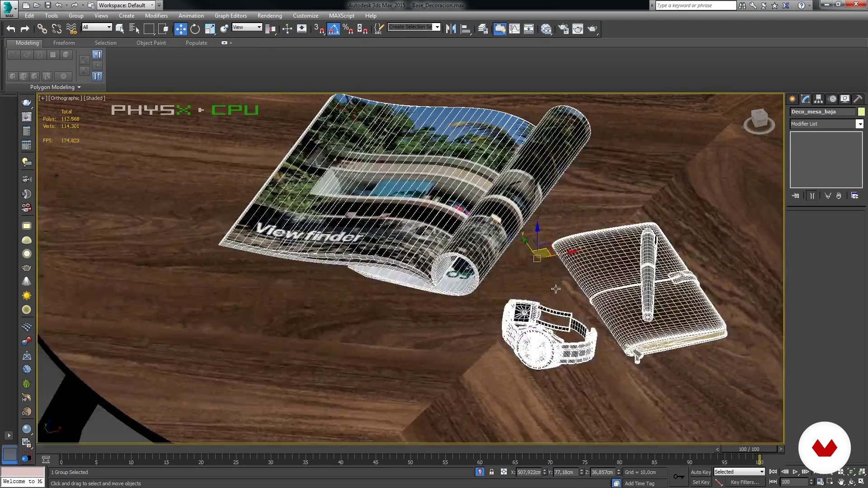Open Select by Name dialog
Screen dimensions: 868x488
134,29
